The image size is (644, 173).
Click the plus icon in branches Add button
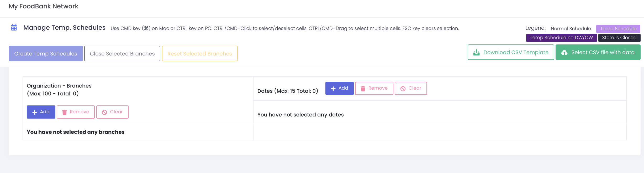[x=35, y=112]
